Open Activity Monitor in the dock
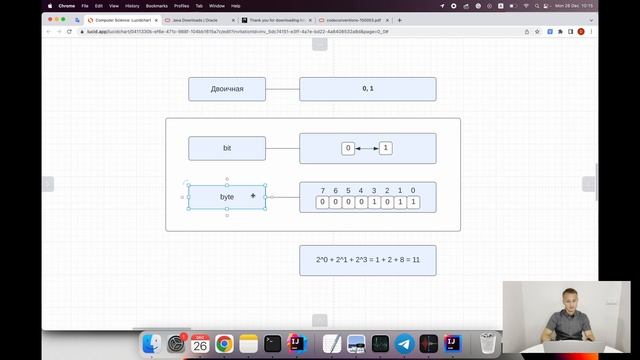The width and height of the screenshot is (640, 360). click(380, 344)
